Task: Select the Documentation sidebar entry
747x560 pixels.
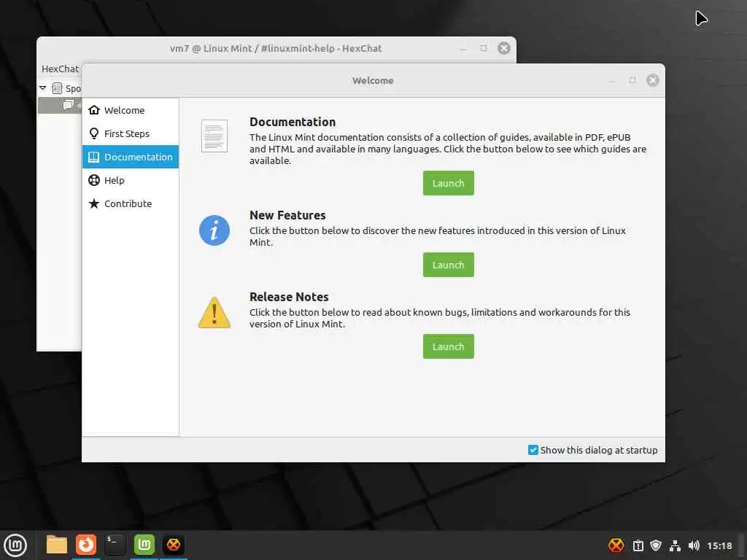Action: (130, 157)
